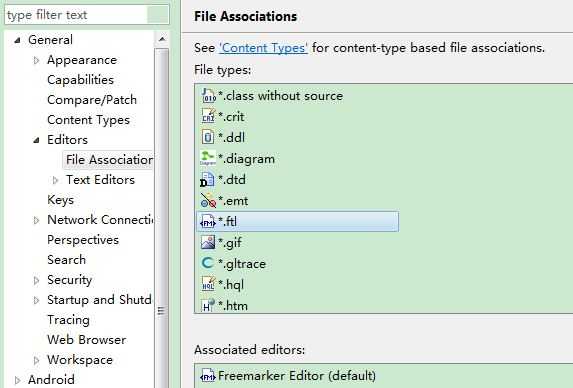This screenshot has height=388, width=573.
Task: Collapse the Editors tree node
Action: click(x=36, y=140)
